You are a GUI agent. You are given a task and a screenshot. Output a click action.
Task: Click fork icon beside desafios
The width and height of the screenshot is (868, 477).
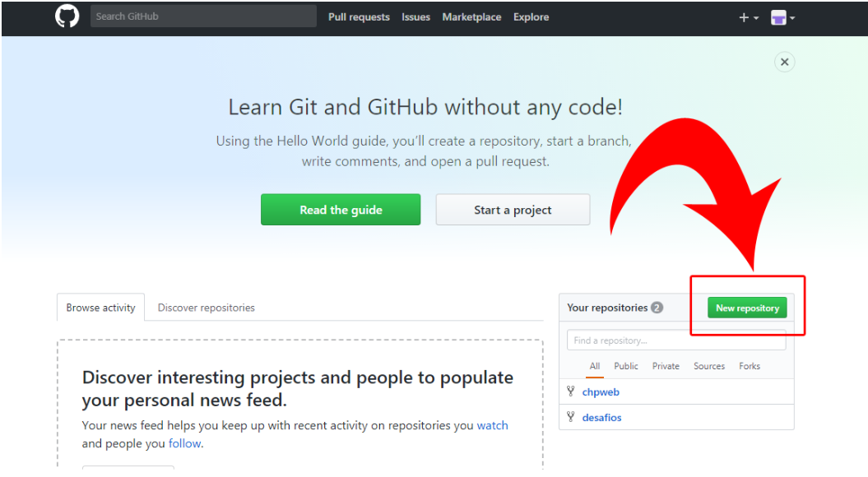571,417
